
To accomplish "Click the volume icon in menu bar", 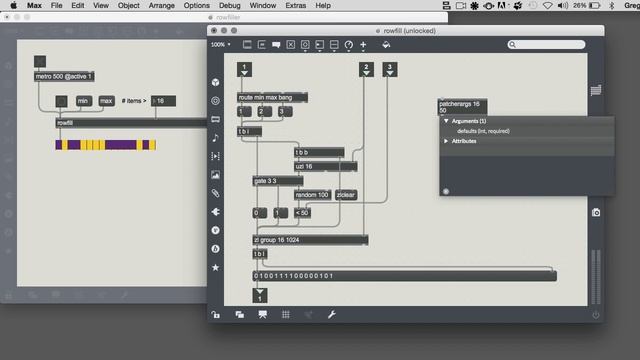I will [563, 5].
